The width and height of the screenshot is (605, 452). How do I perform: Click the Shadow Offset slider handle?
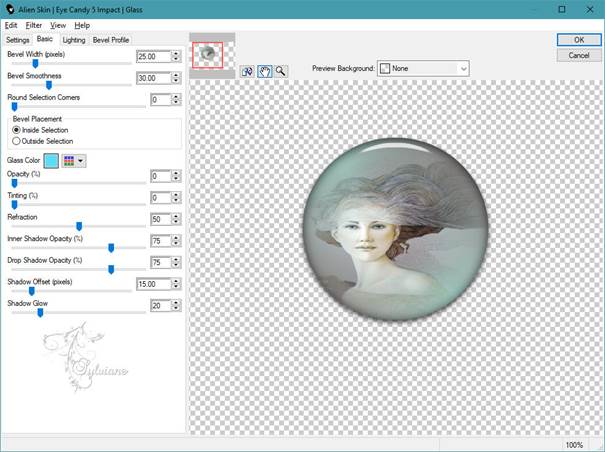(32, 291)
